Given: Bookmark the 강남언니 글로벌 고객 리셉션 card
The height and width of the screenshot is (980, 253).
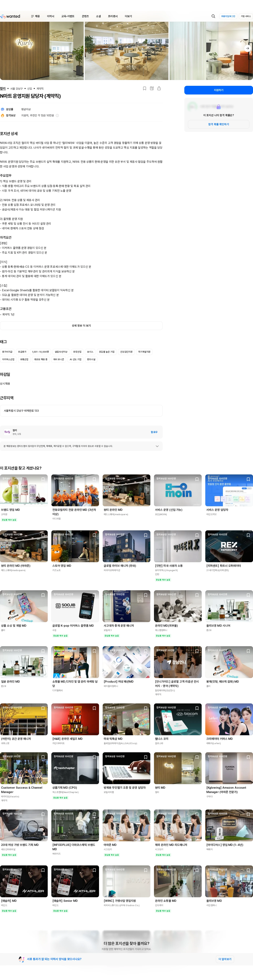Looking at the screenshot, I should point(197,651).
